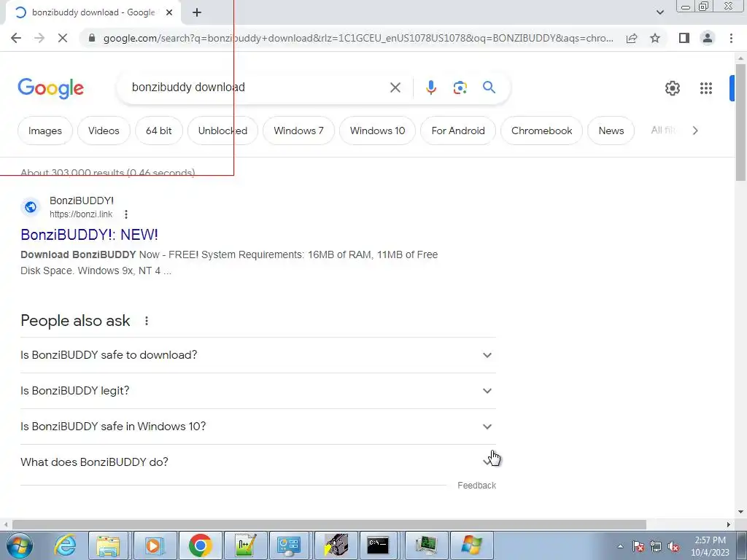Switch to News results

(611, 131)
